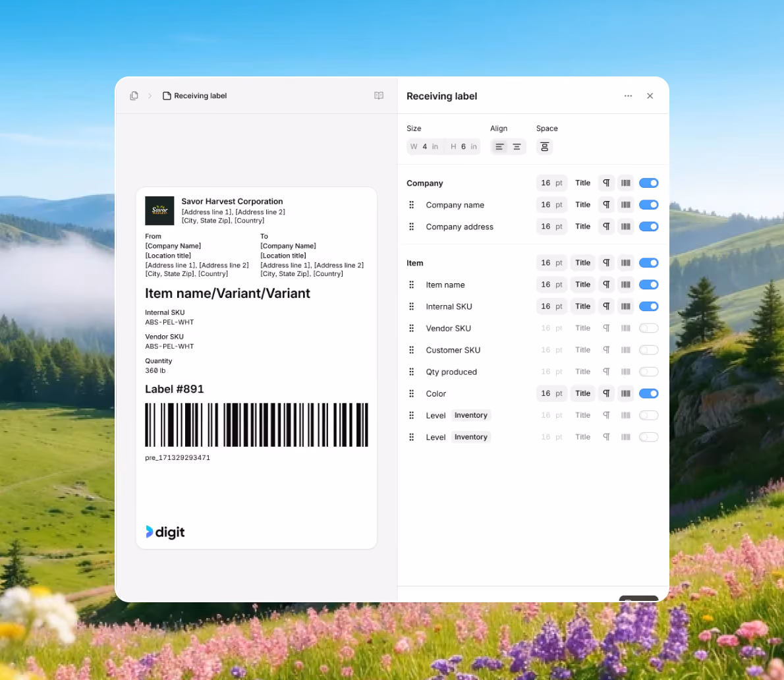Click the documents icon in the breadcrumb

134,96
